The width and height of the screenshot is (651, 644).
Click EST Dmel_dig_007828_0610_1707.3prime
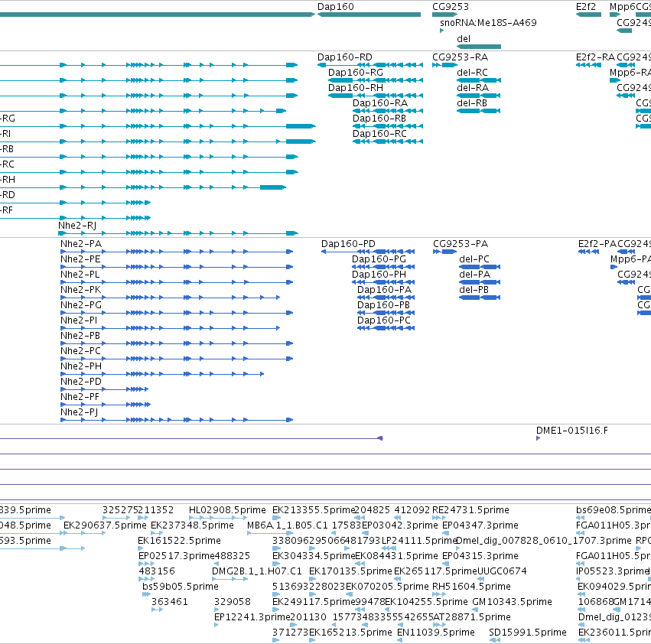[x=544, y=541]
